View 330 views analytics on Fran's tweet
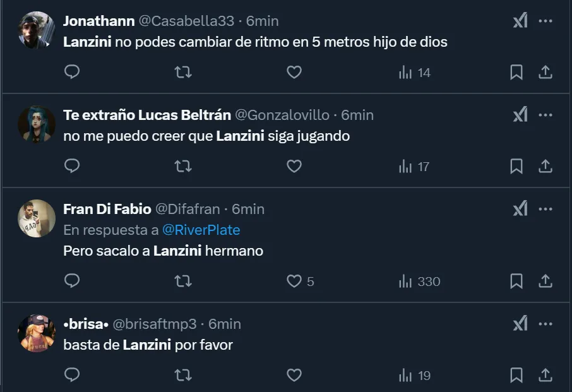Screen dimensions: 572x392 pyautogui.click(x=419, y=282)
